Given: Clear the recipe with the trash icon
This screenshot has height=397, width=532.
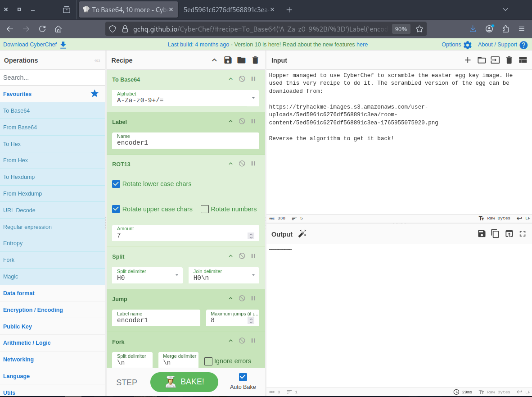Looking at the screenshot, I should pos(255,60).
